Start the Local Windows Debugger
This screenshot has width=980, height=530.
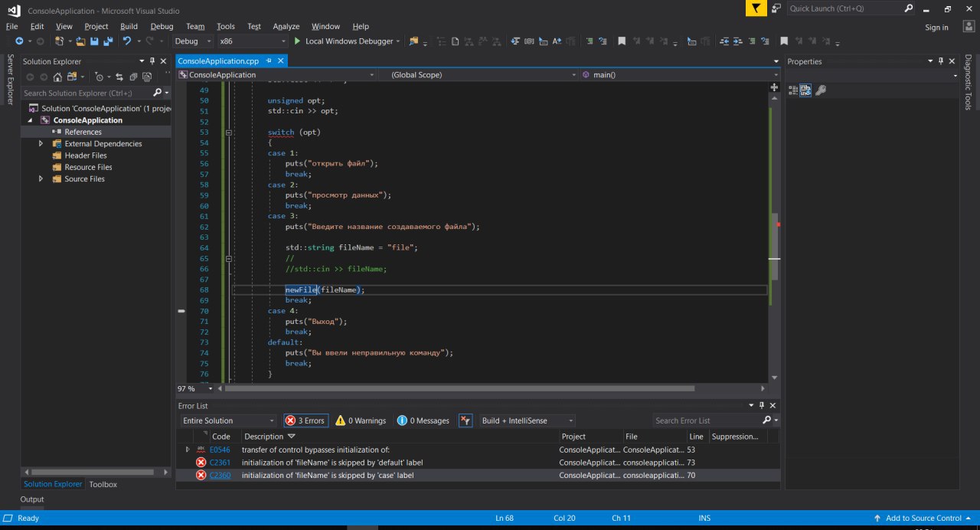(344, 41)
